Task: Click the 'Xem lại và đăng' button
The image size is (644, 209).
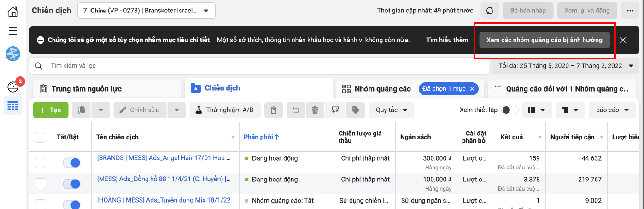Action: pyautogui.click(x=586, y=11)
